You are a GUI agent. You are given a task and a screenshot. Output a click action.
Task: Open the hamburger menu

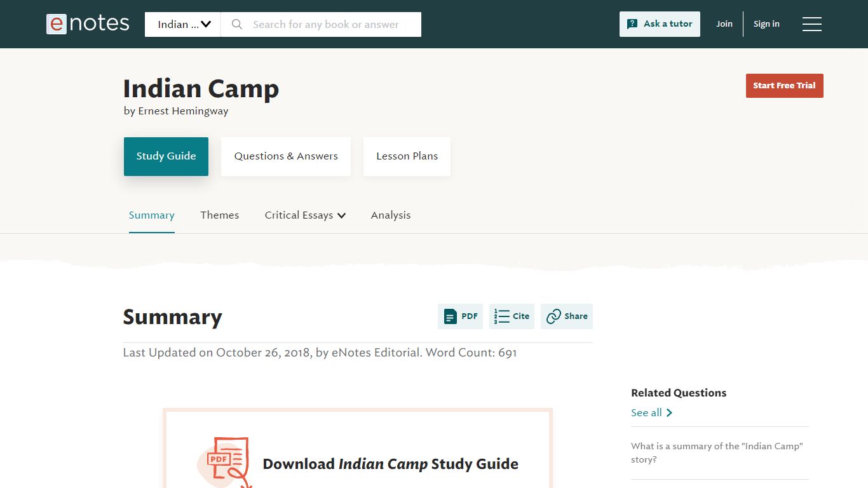click(x=811, y=24)
